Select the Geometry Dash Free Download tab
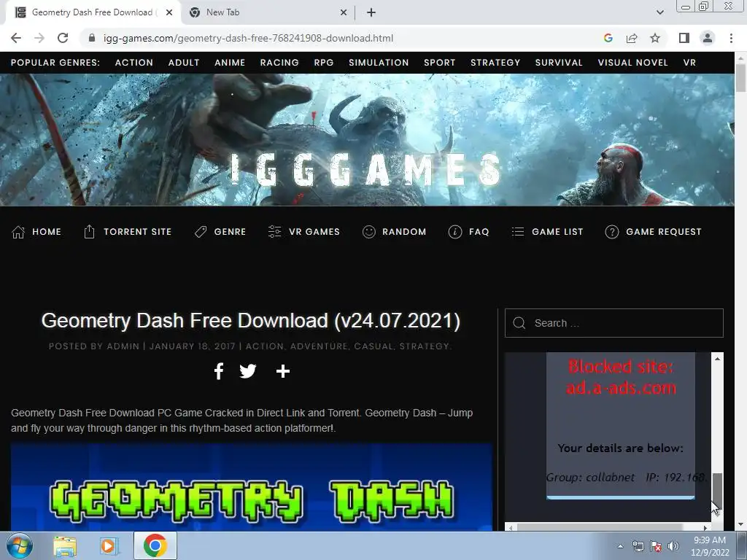 (x=93, y=12)
